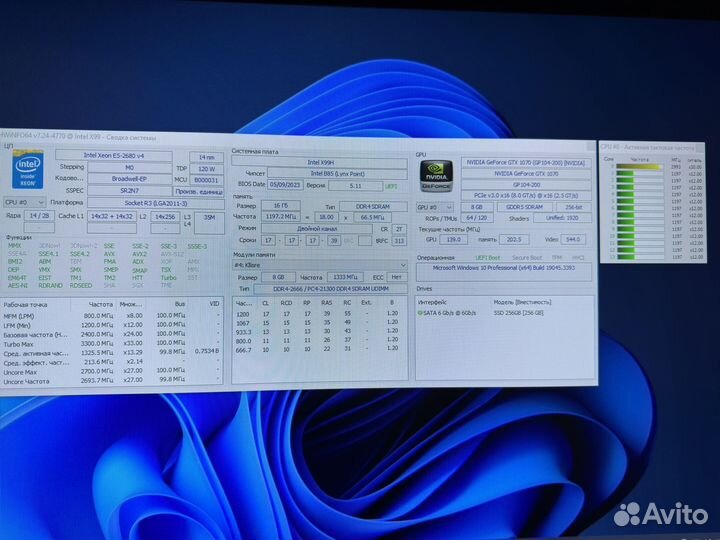The image size is (720, 540).
Task: Click the 'PCIe v3.0 x16' bus field
Action: coord(526,196)
